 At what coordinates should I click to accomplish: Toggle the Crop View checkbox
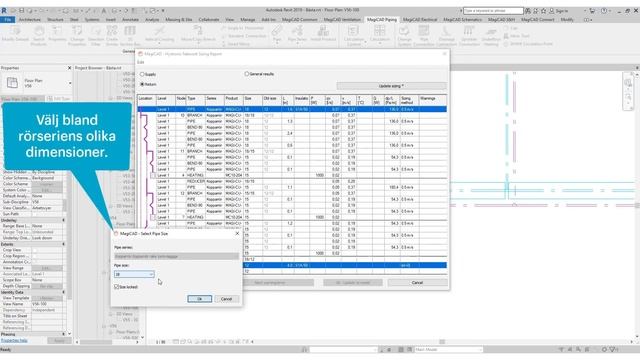[35, 250]
